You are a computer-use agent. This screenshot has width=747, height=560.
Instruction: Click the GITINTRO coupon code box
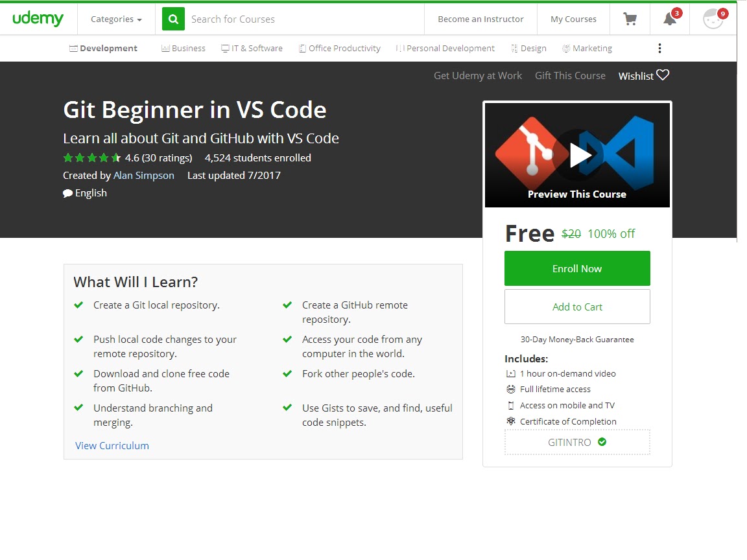pos(577,443)
